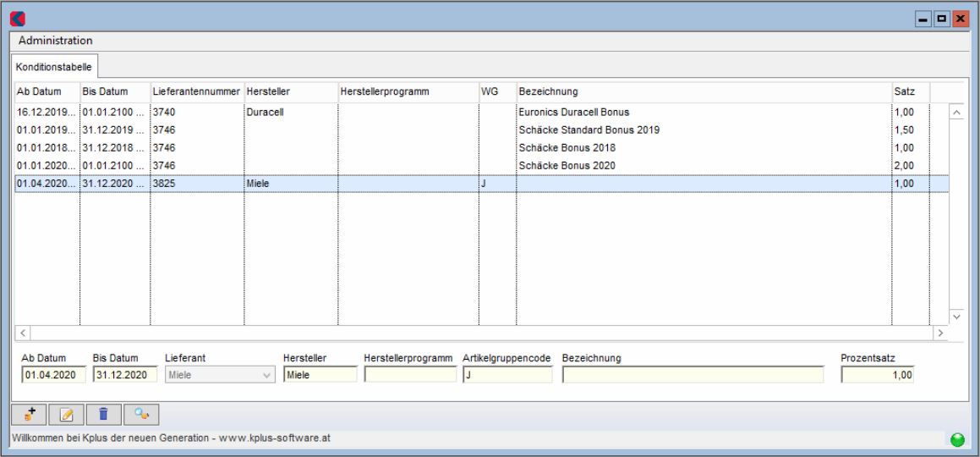Viewport: 980px width, 457px height.
Task: Click supplier number 3825 cell
Action: pyautogui.click(x=197, y=184)
